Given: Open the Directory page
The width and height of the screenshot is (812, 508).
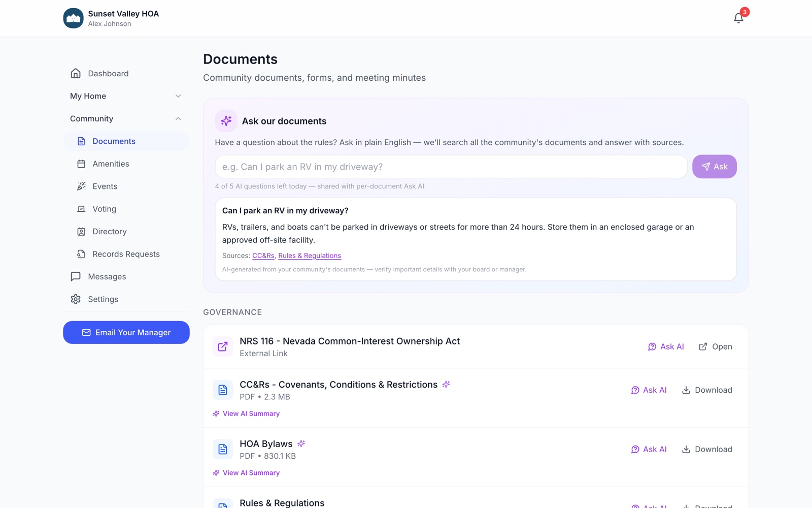Looking at the screenshot, I should click(126, 232).
